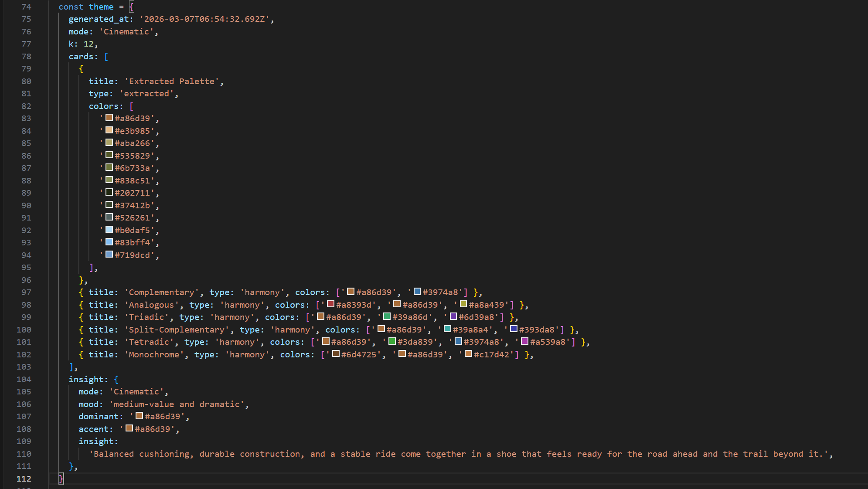Click the light blue #b0daf5 swatch
The height and width of the screenshot is (489, 868).
coord(109,230)
